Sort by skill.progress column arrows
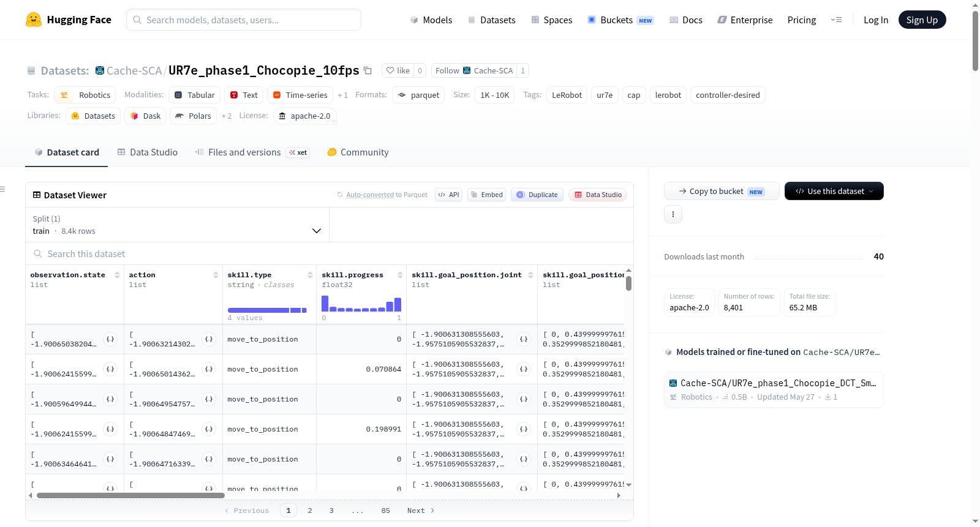The width and height of the screenshot is (980, 527). coord(400,275)
